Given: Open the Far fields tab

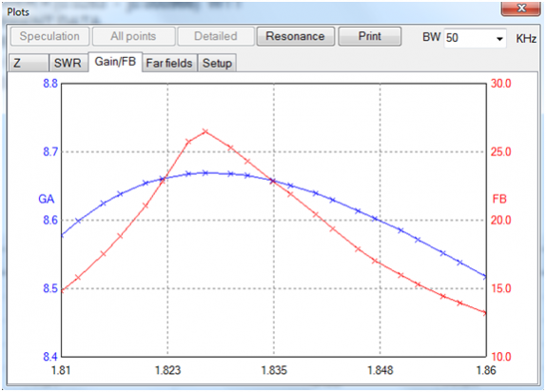Looking at the screenshot, I should pyautogui.click(x=169, y=63).
